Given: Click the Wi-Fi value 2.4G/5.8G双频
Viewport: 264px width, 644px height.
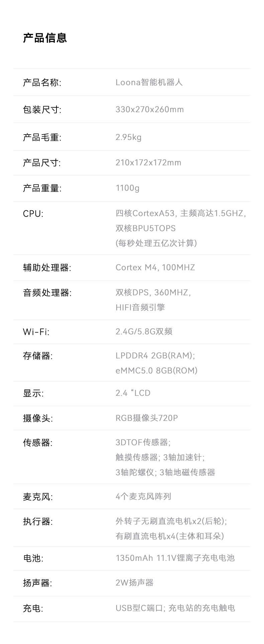Looking at the screenshot, I should [144, 332].
